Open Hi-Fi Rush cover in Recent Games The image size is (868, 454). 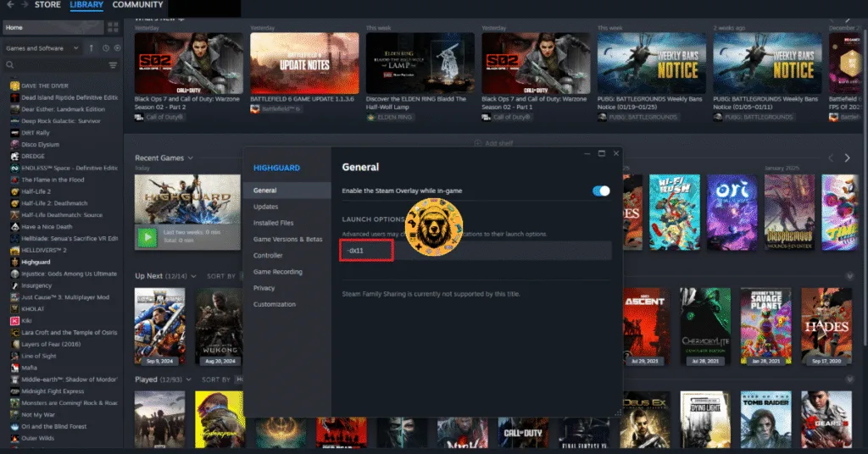[x=674, y=213]
